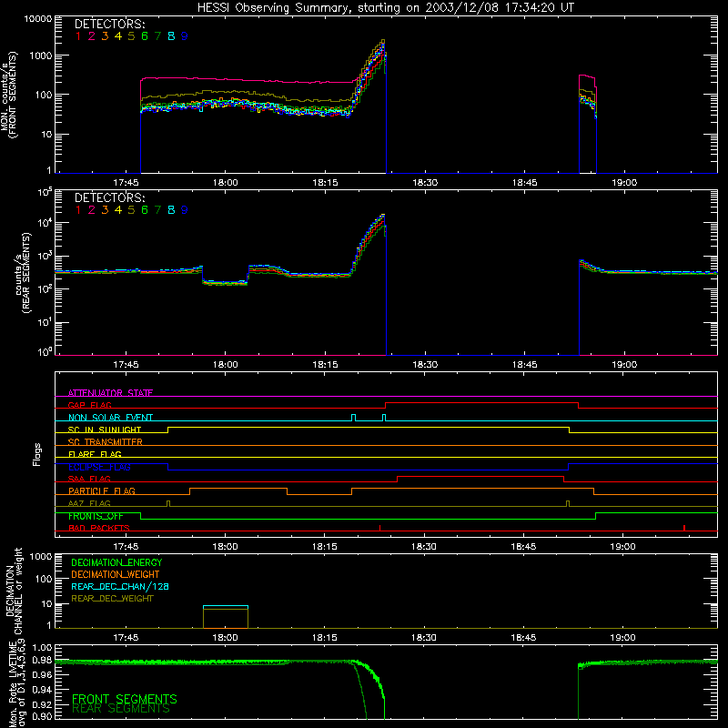
Task: Select detector 4 label in front segments legend
Action: [118, 36]
